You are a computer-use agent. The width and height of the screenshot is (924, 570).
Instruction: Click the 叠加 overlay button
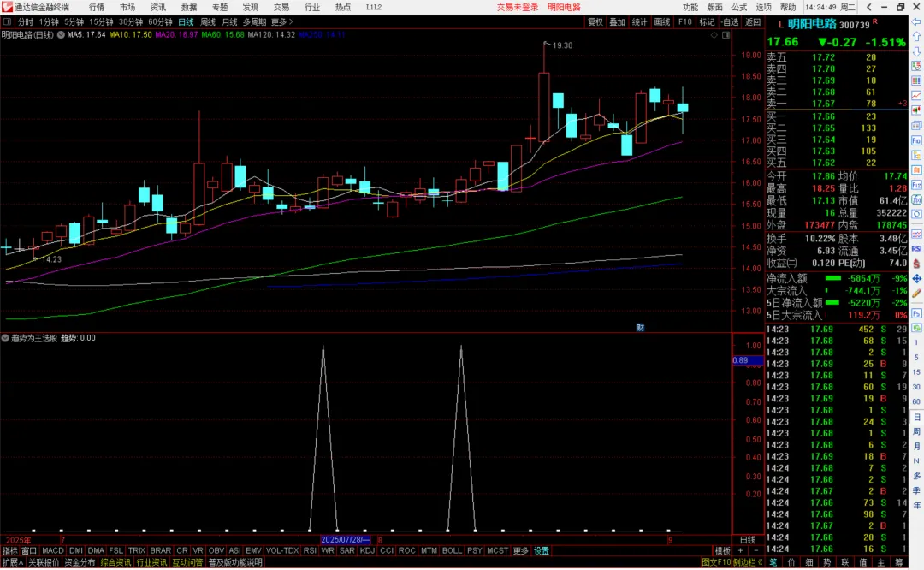(x=617, y=21)
